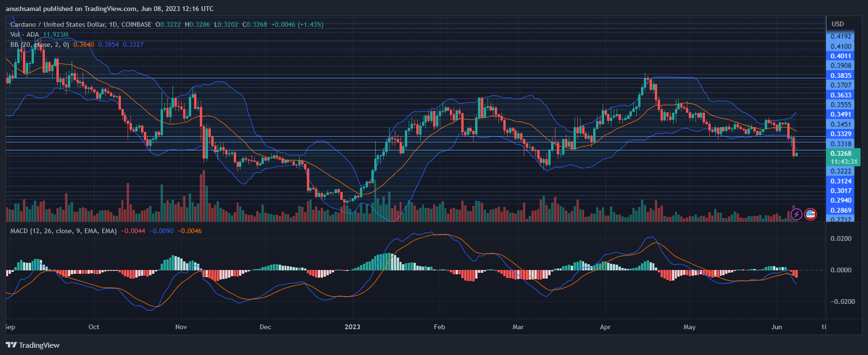Select the 0.3835 price level label
Screen dimensions: 868x355
coord(841,75)
